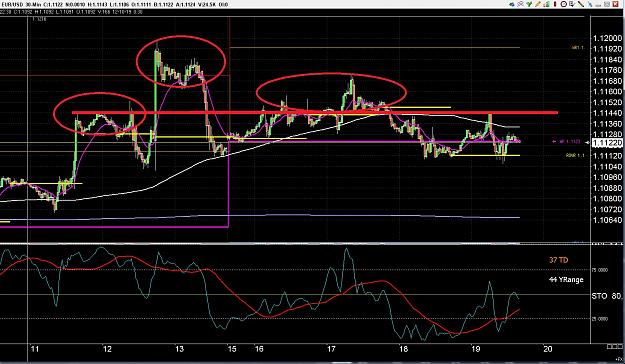Viewport: 625px width, 364px height.
Task: Click date label 12 on time axis
Action: 107,349
